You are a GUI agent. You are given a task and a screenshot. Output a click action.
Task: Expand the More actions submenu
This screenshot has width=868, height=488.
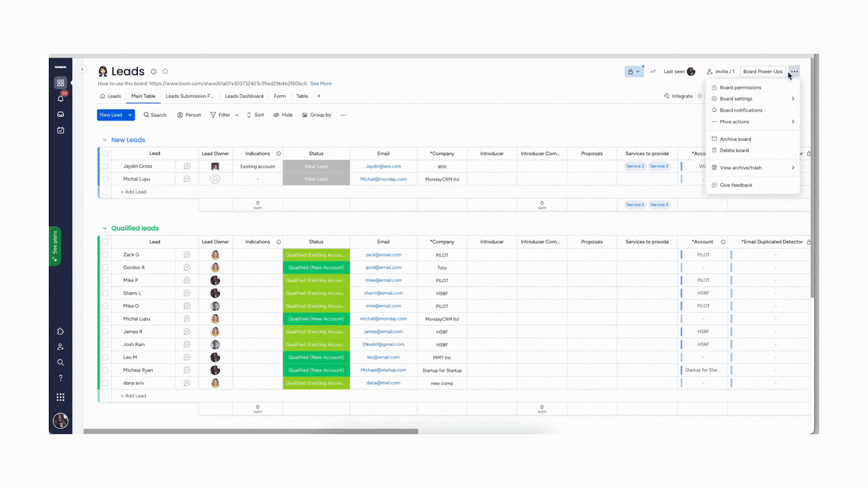pos(793,121)
